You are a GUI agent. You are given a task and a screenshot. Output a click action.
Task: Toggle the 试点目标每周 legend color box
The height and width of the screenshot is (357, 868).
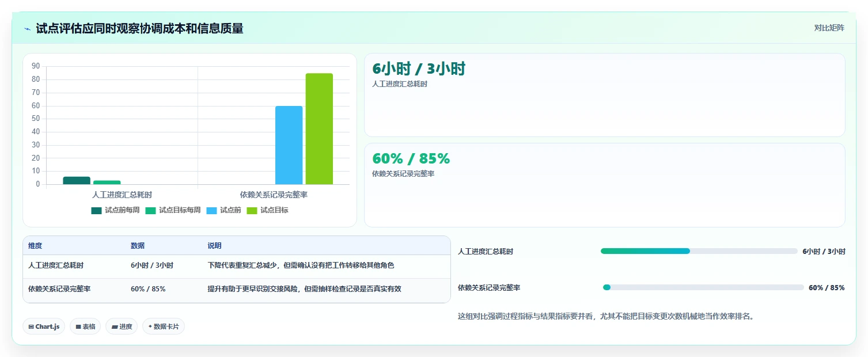tap(150, 211)
